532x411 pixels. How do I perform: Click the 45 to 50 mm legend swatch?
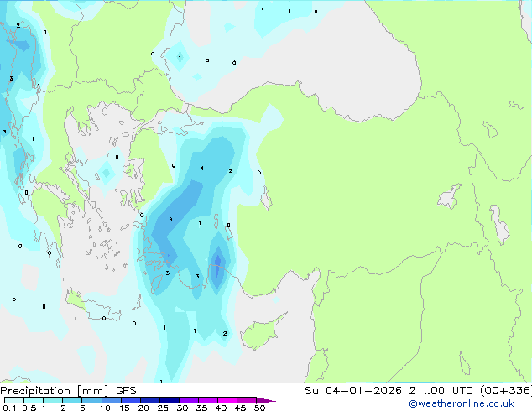[x=247, y=400]
